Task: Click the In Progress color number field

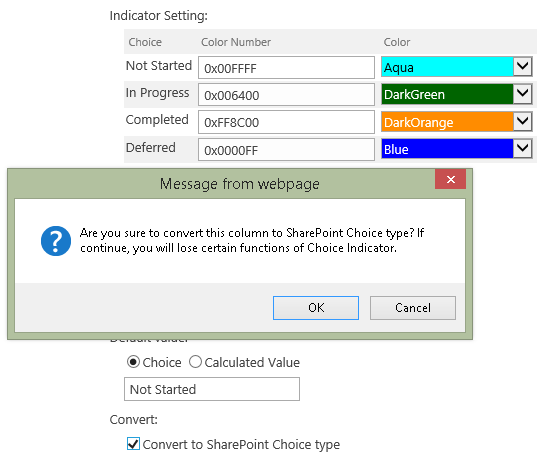Action: (286, 94)
